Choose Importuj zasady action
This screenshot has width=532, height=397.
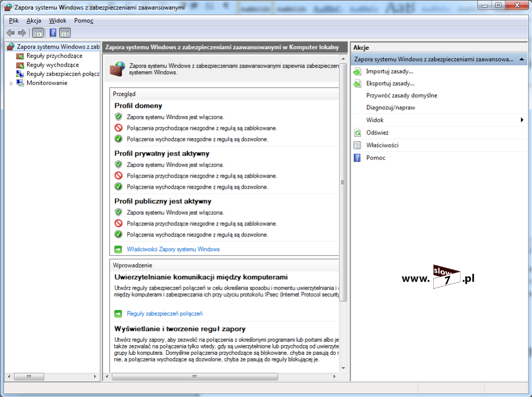click(390, 72)
